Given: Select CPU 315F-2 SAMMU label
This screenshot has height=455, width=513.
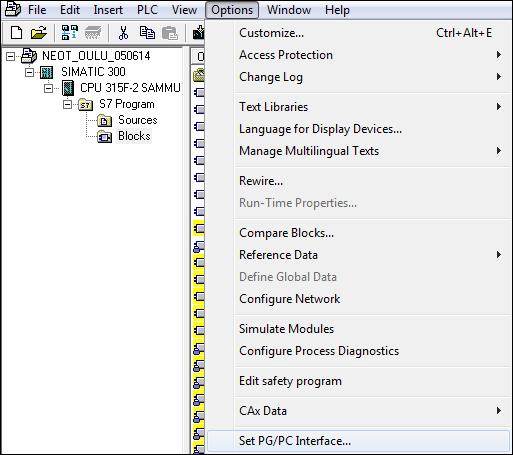Looking at the screenshot, I should 130,88.
